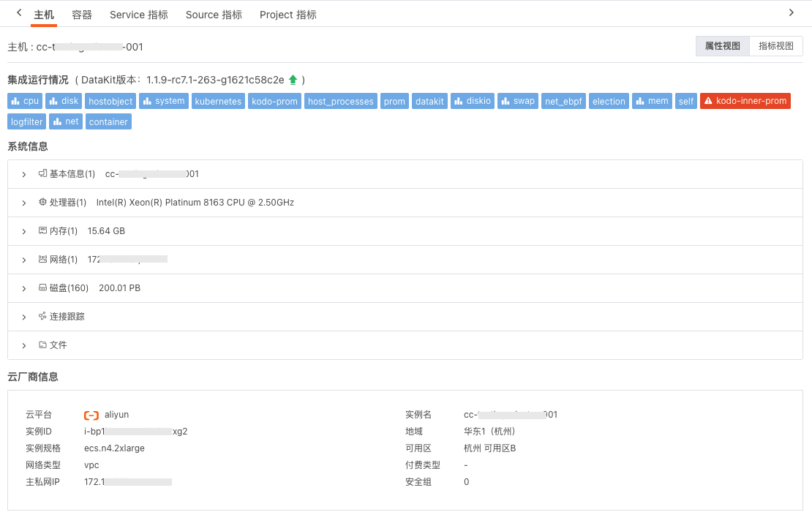812x523 pixels.
Task: Click the 15.64 GB memory value
Action: pos(106,231)
